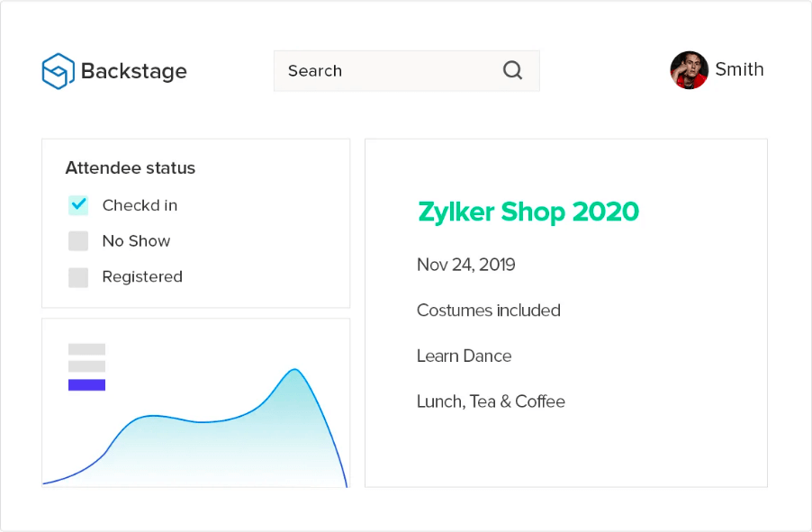Click the middle gray legend bar
Viewport: 812px width, 532px height.
pos(87,366)
